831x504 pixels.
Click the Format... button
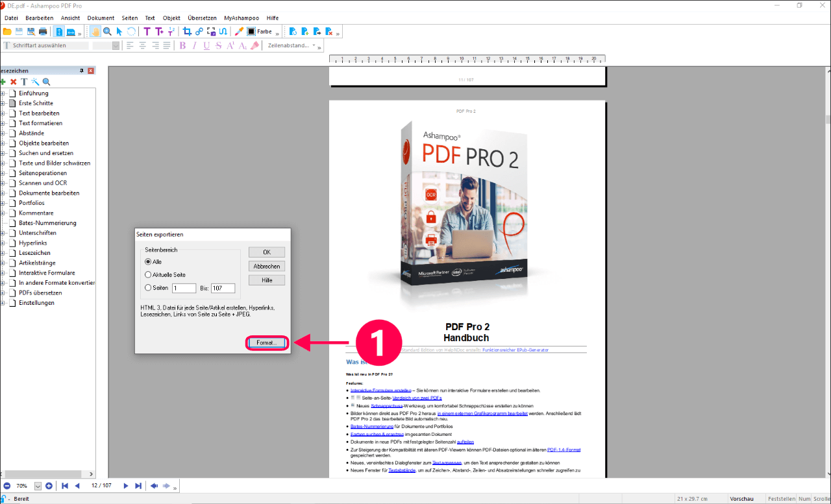click(267, 342)
